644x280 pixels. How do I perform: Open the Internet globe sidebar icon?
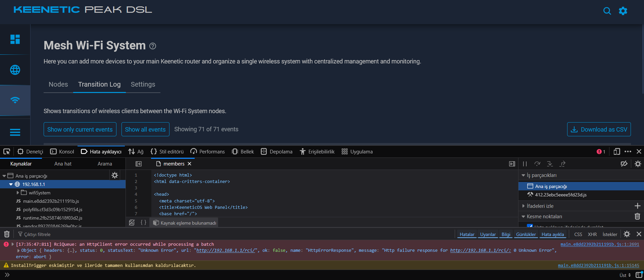pyautogui.click(x=15, y=70)
